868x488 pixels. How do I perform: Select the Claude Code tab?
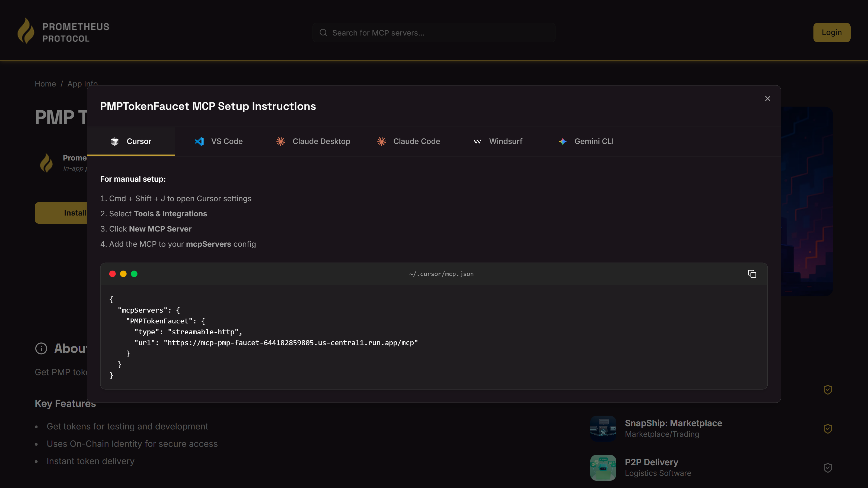(x=409, y=142)
